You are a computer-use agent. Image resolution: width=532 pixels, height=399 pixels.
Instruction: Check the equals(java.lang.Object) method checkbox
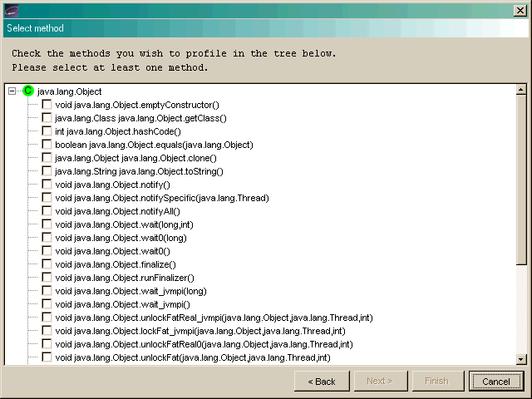click(x=47, y=144)
